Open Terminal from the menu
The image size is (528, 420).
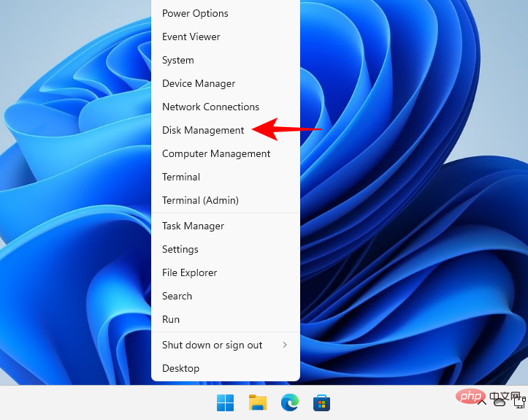(x=181, y=177)
